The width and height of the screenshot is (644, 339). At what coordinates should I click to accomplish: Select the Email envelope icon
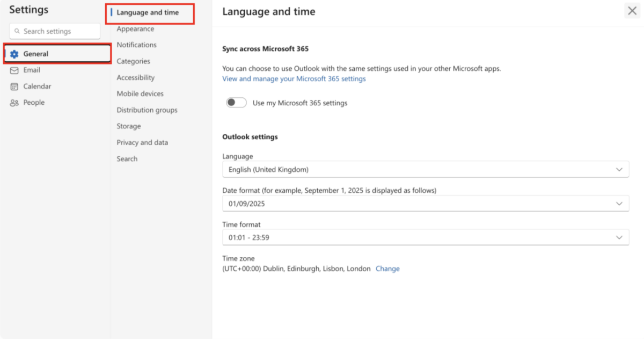(13, 70)
